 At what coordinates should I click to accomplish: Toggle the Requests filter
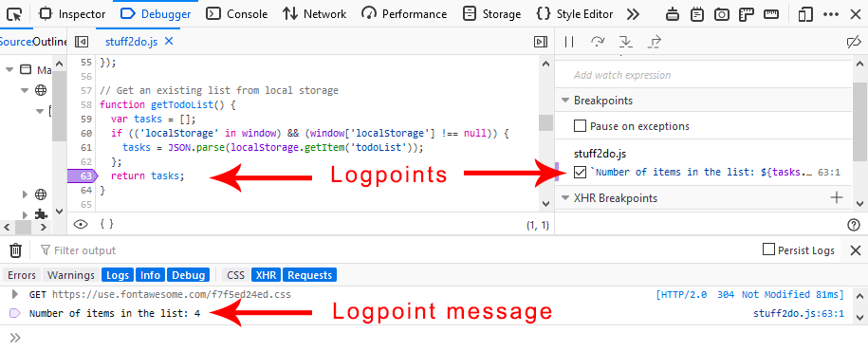[310, 275]
